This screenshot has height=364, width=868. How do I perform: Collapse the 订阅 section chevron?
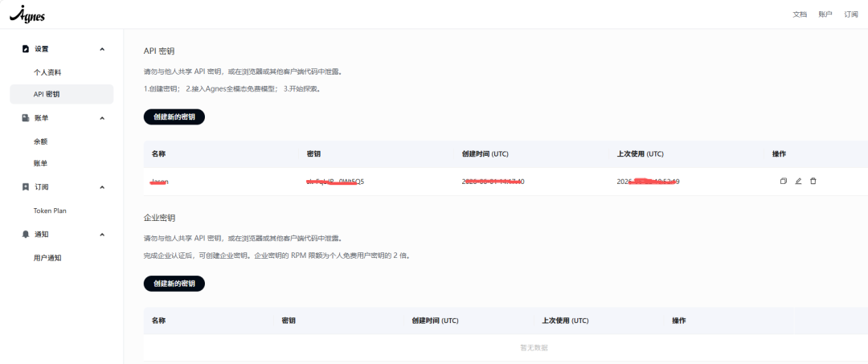(102, 187)
